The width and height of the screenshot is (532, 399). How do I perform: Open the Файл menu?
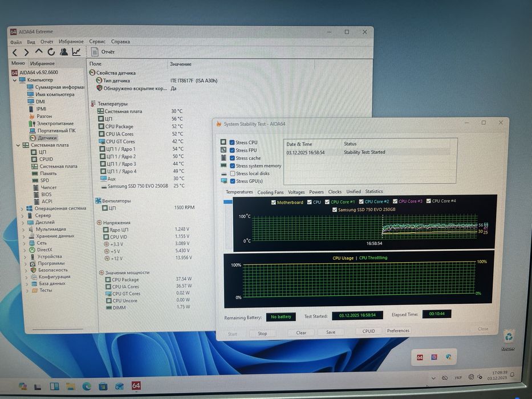tap(15, 42)
